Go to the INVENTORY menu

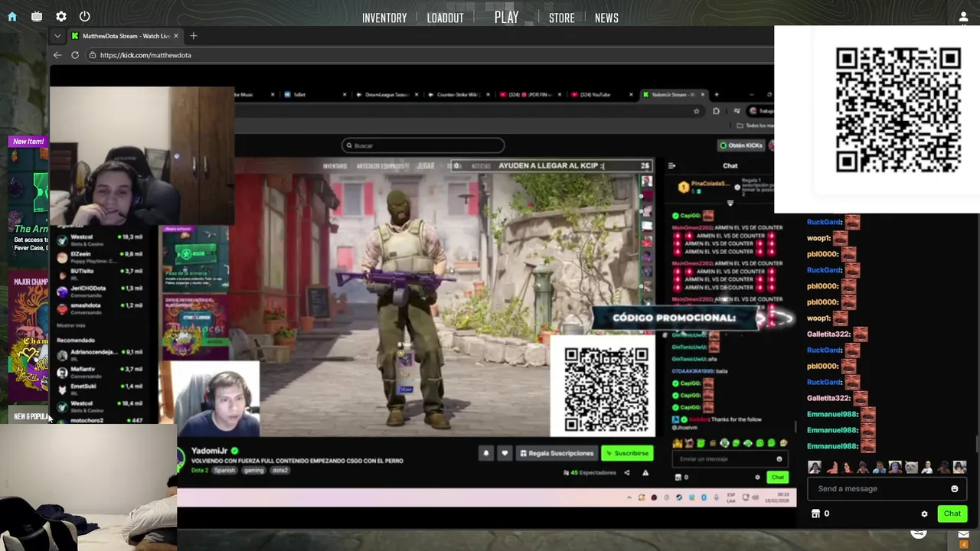click(384, 18)
